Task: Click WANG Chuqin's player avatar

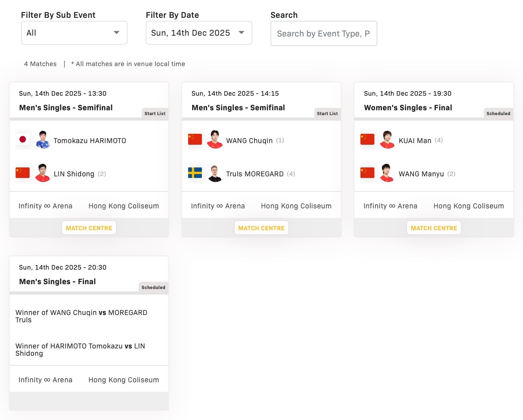Action: (x=215, y=140)
